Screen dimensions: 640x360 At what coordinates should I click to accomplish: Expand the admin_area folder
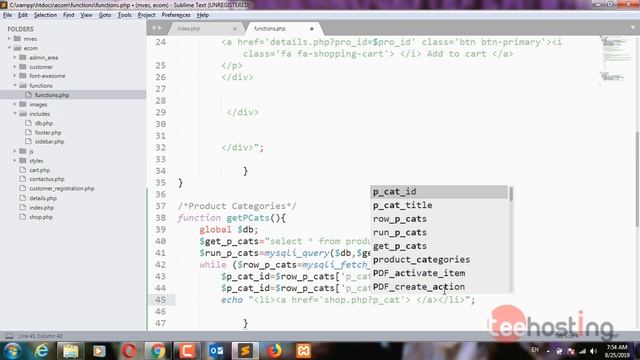(15, 58)
